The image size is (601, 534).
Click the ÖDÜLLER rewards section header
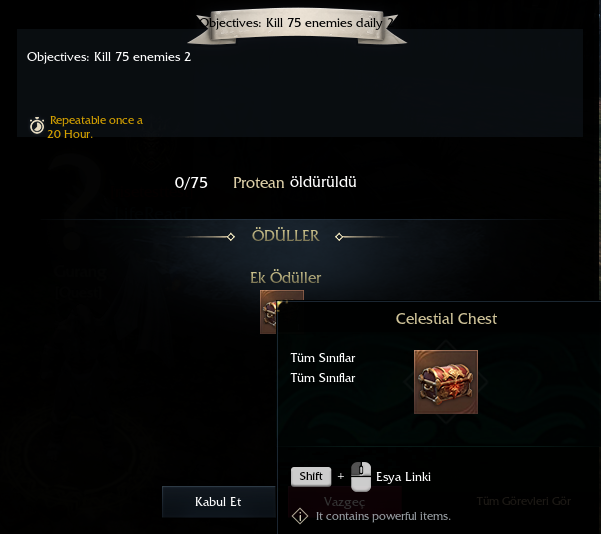point(285,236)
